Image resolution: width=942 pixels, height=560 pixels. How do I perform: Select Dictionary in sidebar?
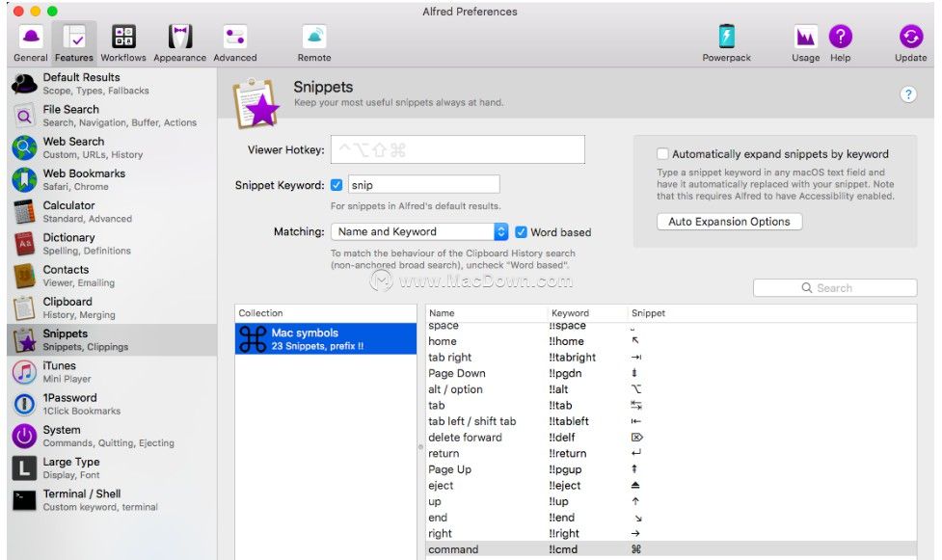pyautogui.click(x=113, y=243)
